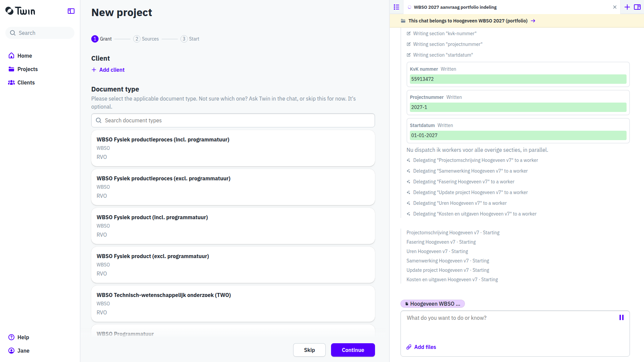The height and width of the screenshot is (362, 644).
Task: Go to step 2 Sources
Action: (146, 39)
